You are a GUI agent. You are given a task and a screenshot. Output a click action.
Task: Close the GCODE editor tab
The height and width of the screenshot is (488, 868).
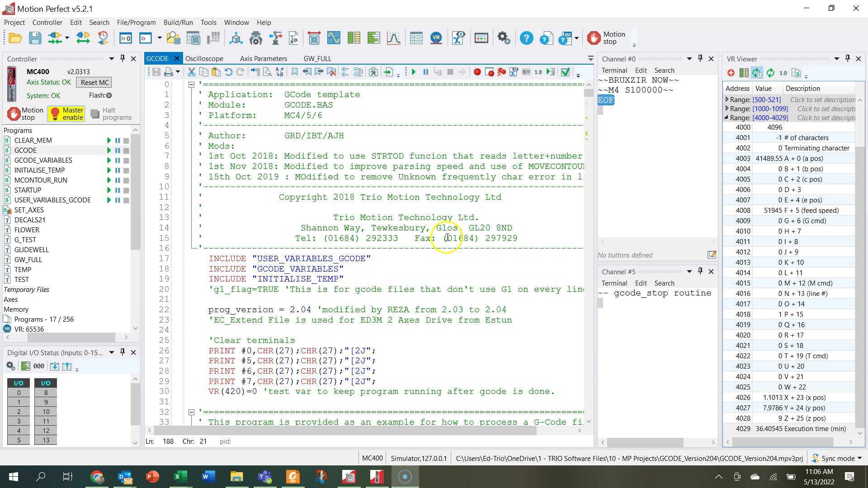click(x=176, y=58)
